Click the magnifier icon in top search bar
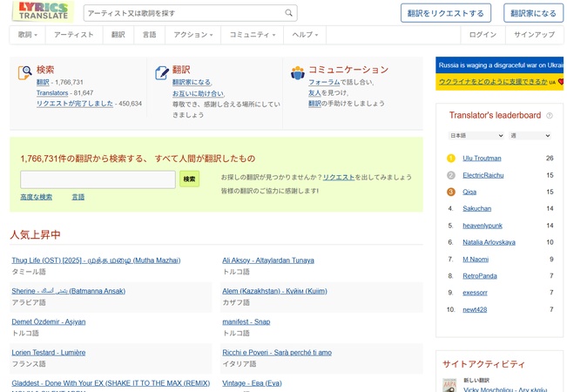 [288, 13]
